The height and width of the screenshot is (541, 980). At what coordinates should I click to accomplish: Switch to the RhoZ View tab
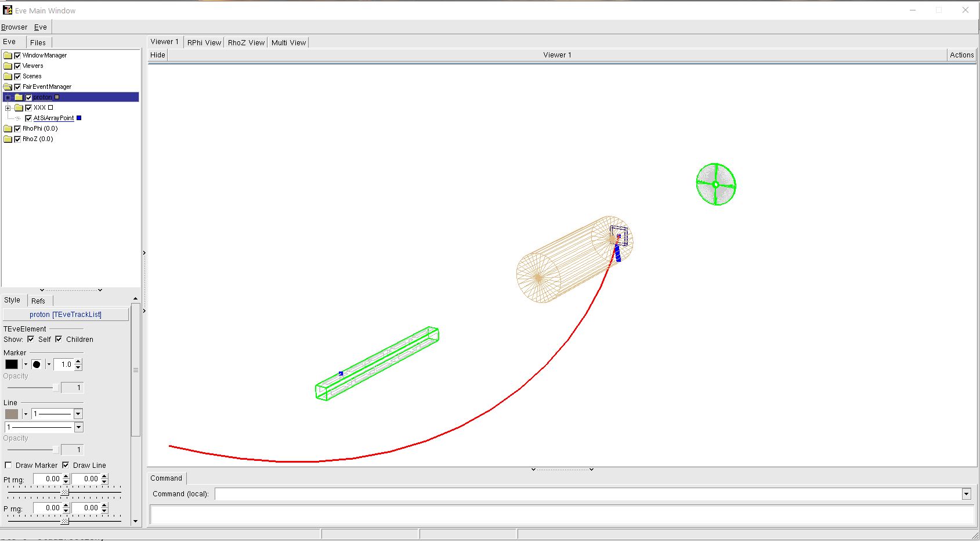pyautogui.click(x=246, y=42)
